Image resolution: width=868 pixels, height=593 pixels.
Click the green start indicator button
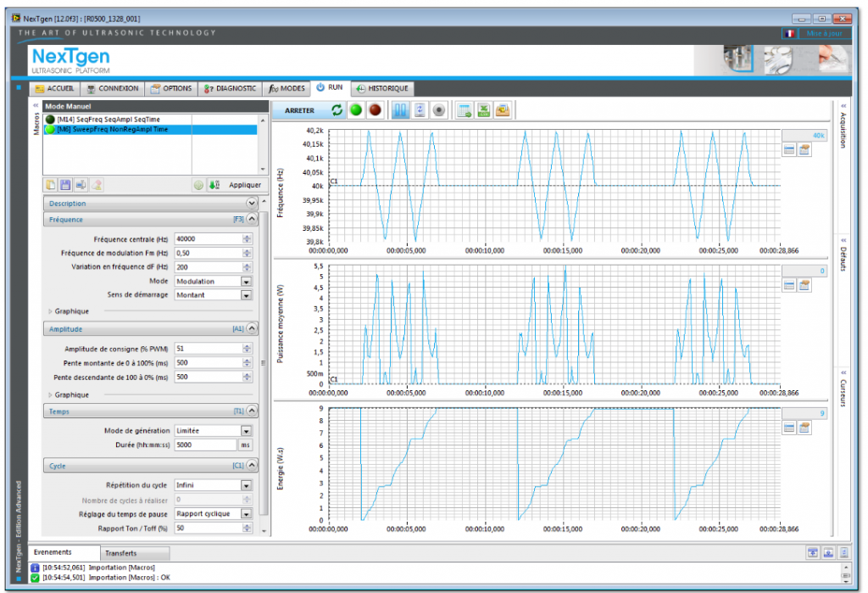point(356,110)
